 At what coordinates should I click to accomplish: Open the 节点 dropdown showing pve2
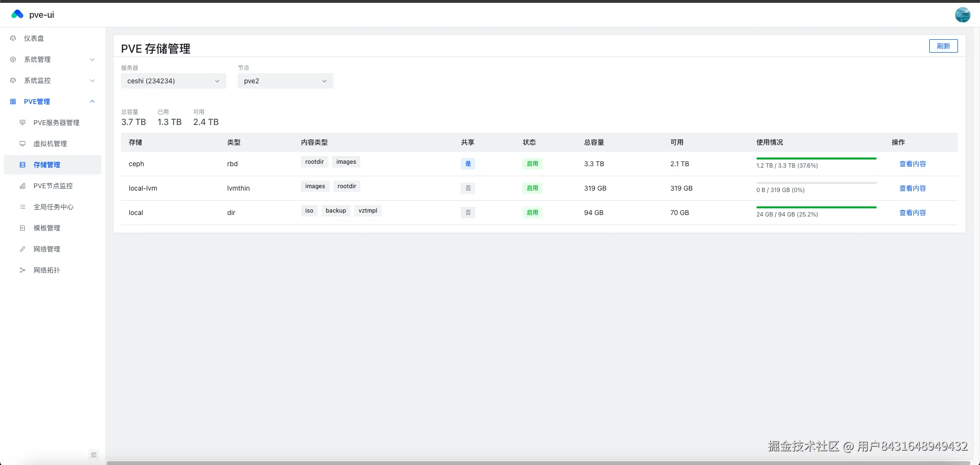click(x=286, y=81)
